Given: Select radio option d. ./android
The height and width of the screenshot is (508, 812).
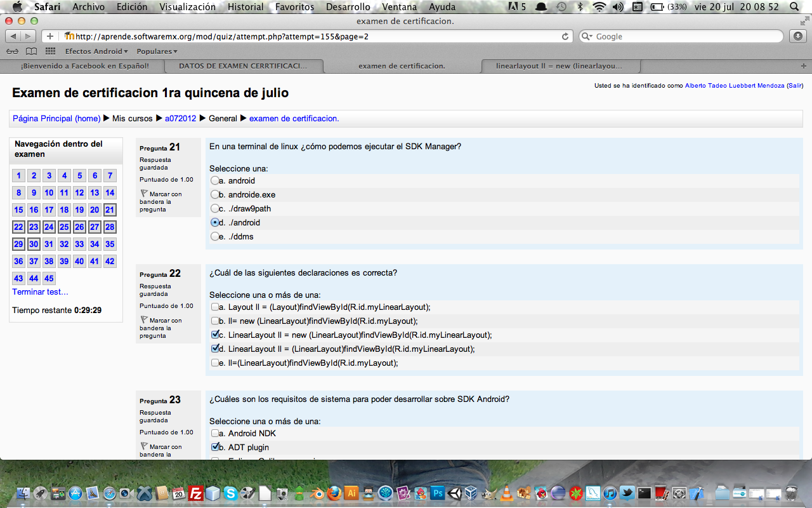Looking at the screenshot, I should coord(214,223).
